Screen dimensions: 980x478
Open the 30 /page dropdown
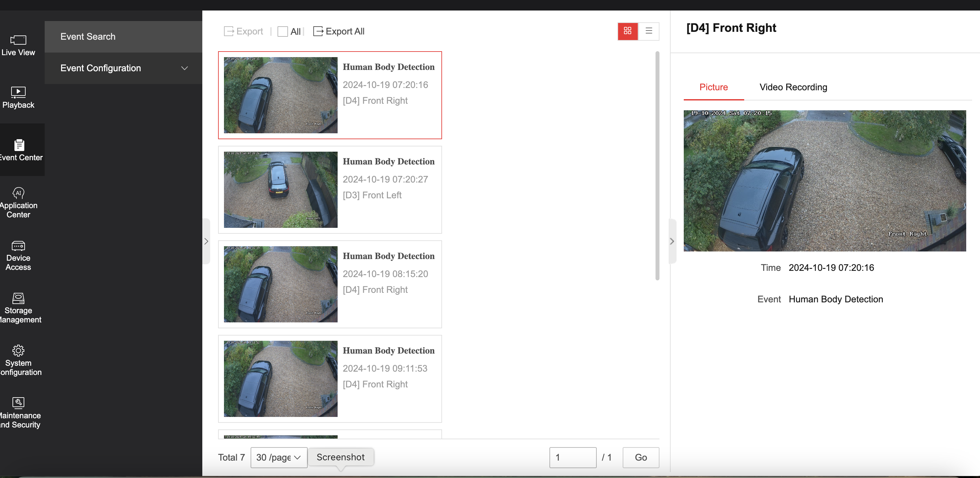(278, 457)
